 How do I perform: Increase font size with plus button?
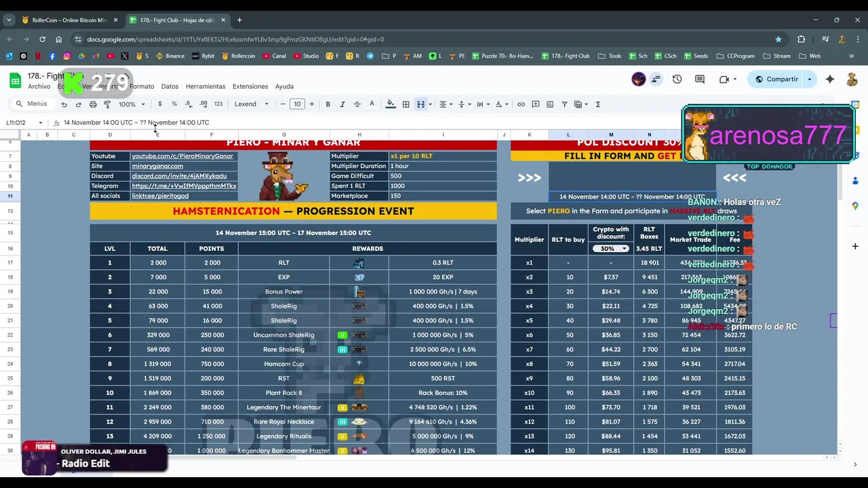point(312,104)
